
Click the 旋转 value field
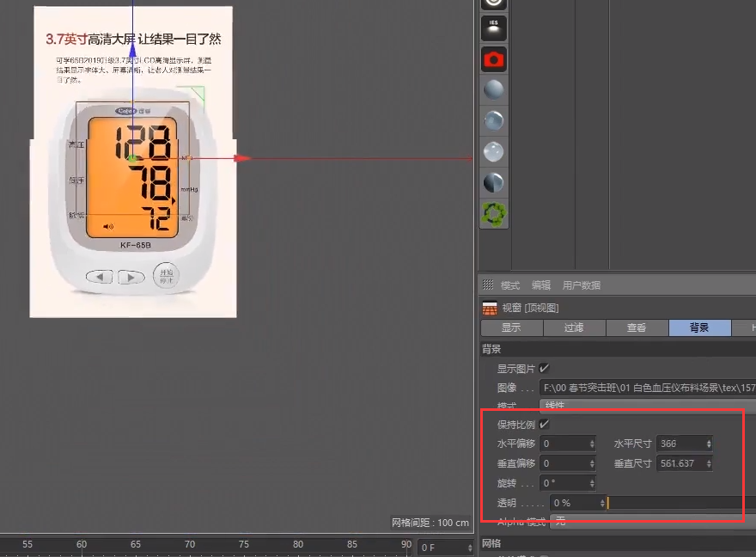[x=564, y=483]
